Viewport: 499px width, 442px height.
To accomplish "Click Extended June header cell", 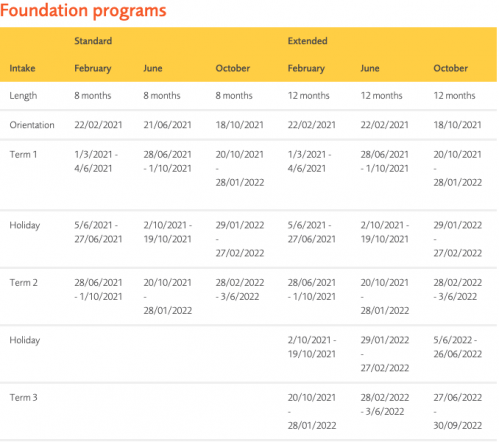I will click(x=370, y=68).
